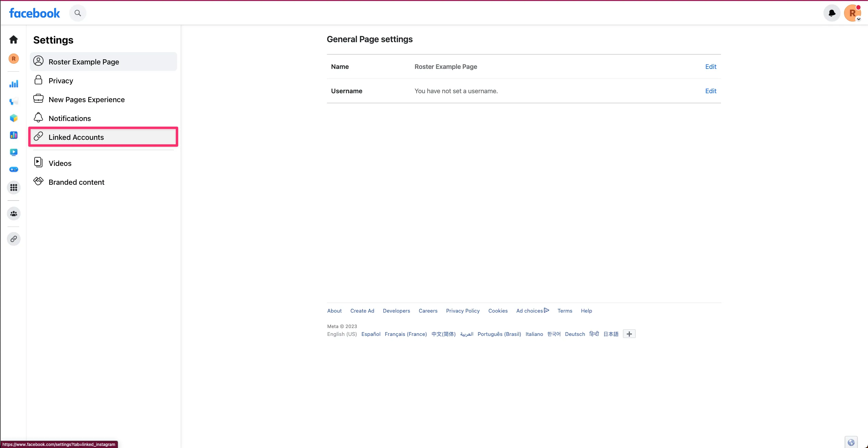868x448 pixels.
Task: Switch language to Deutsch
Action: (575, 334)
